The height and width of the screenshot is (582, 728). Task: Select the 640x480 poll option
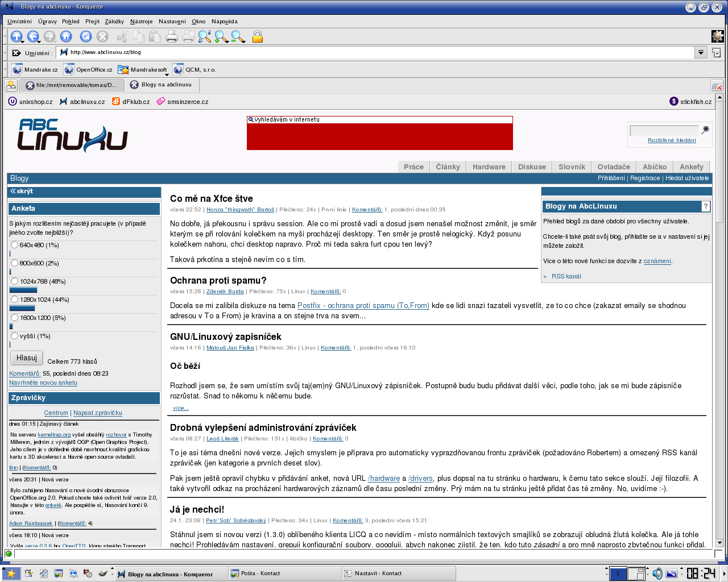pyautogui.click(x=15, y=245)
